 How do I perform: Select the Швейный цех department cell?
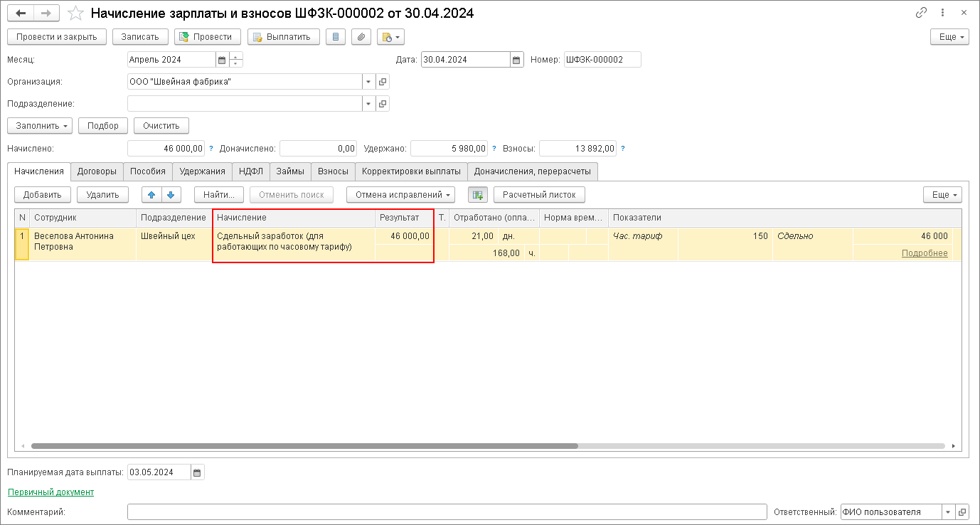click(174, 244)
